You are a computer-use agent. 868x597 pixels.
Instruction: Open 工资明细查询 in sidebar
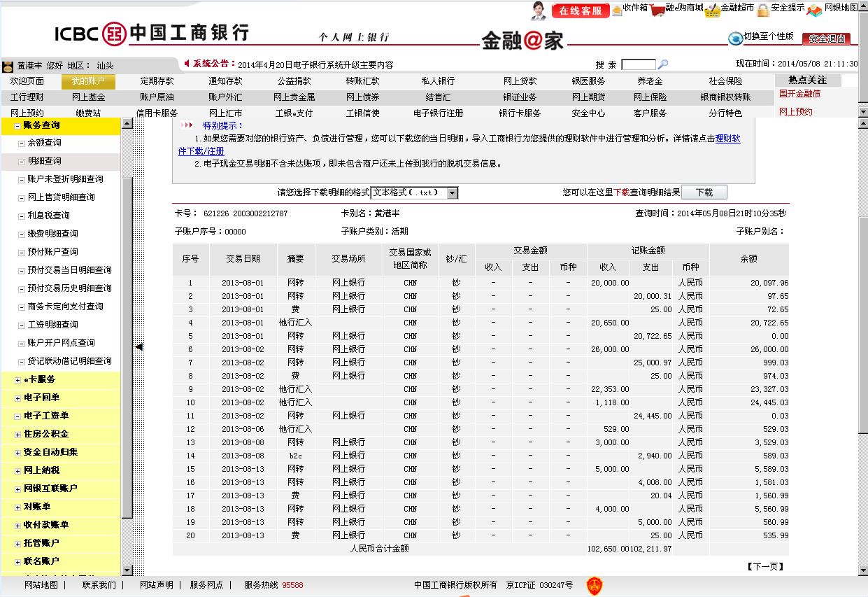point(52,325)
